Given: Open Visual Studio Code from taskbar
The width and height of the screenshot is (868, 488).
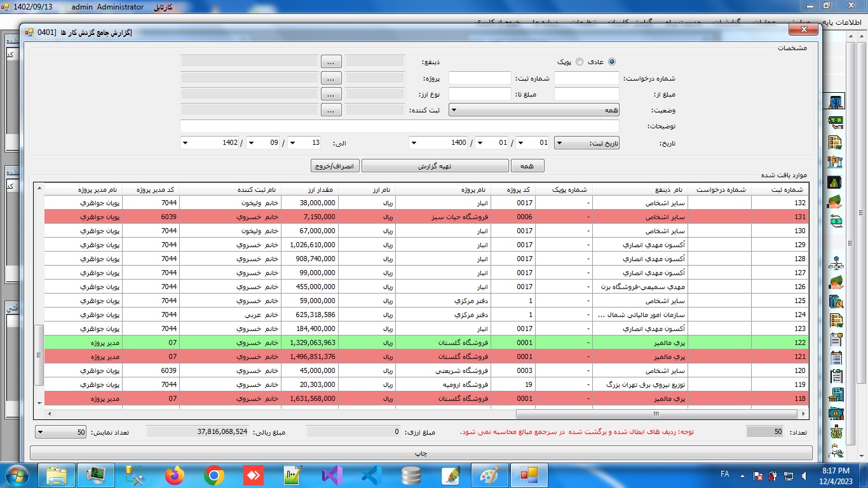Looking at the screenshot, I should pos(371,475).
